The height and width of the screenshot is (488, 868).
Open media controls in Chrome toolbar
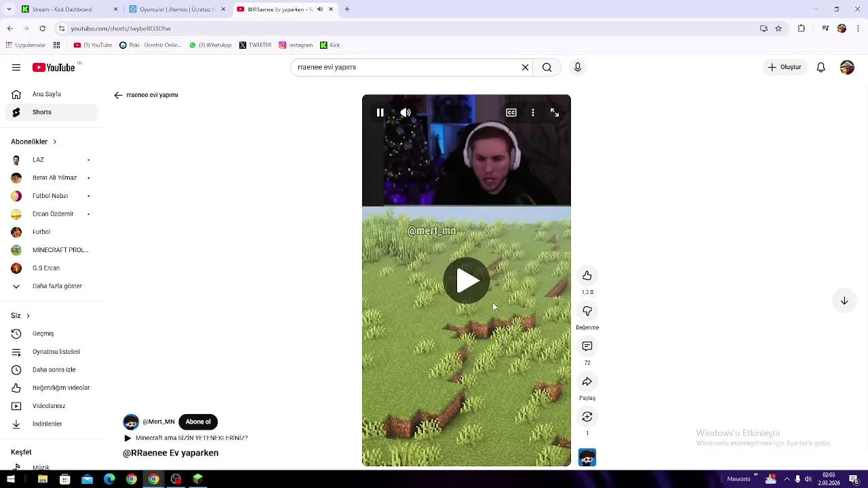[825, 28]
